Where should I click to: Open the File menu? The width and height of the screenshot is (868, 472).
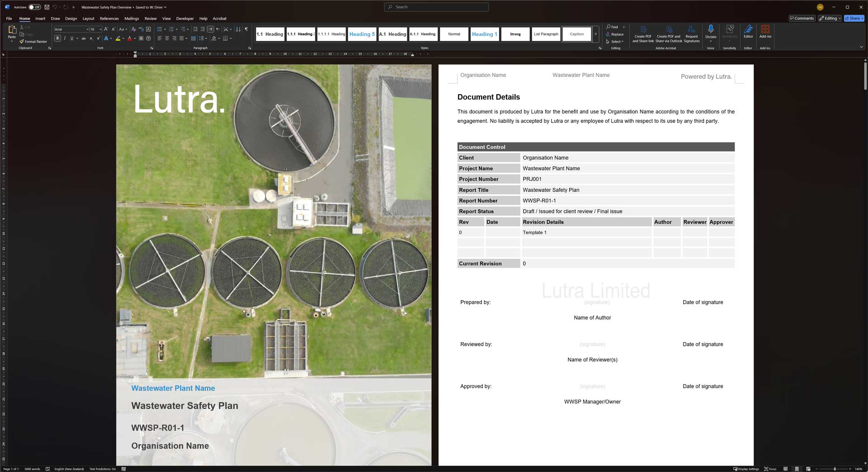point(9,19)
